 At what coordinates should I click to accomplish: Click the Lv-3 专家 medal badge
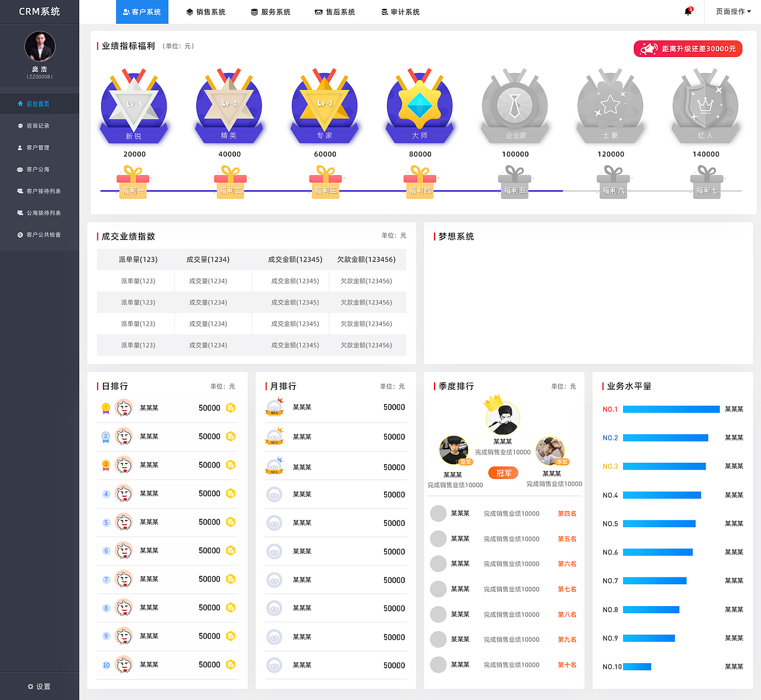(x=325, y=106)
